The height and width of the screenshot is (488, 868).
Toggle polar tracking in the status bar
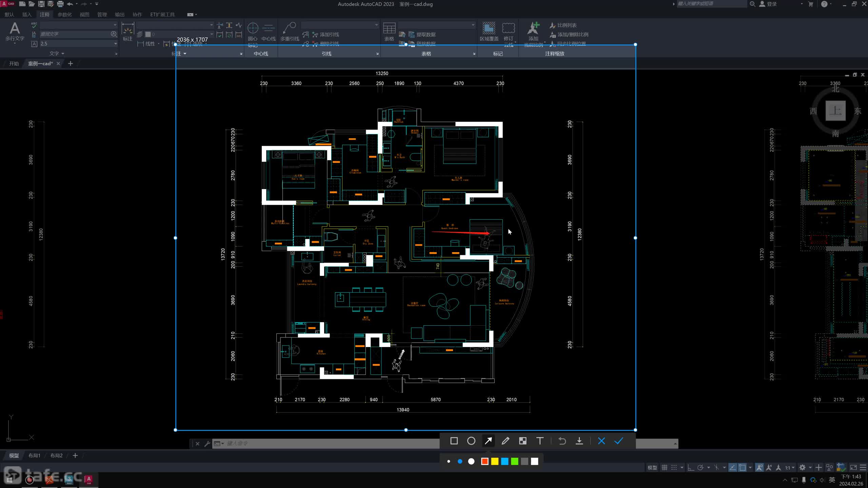[x=701, y=468]
